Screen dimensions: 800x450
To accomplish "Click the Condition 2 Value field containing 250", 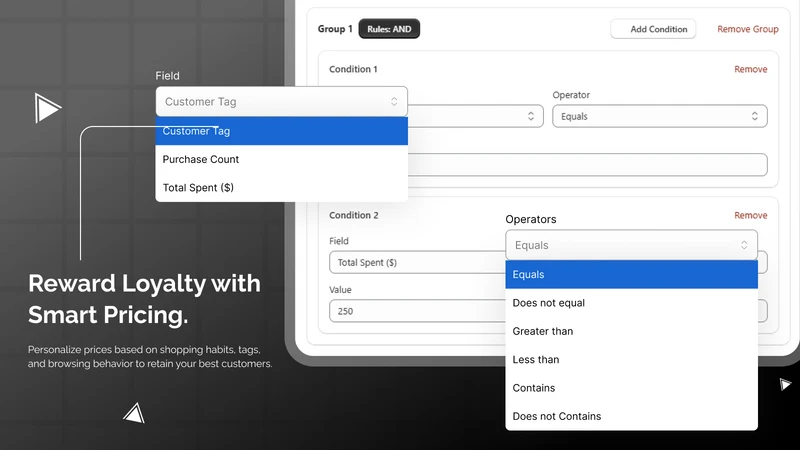I will pos(417,311).
